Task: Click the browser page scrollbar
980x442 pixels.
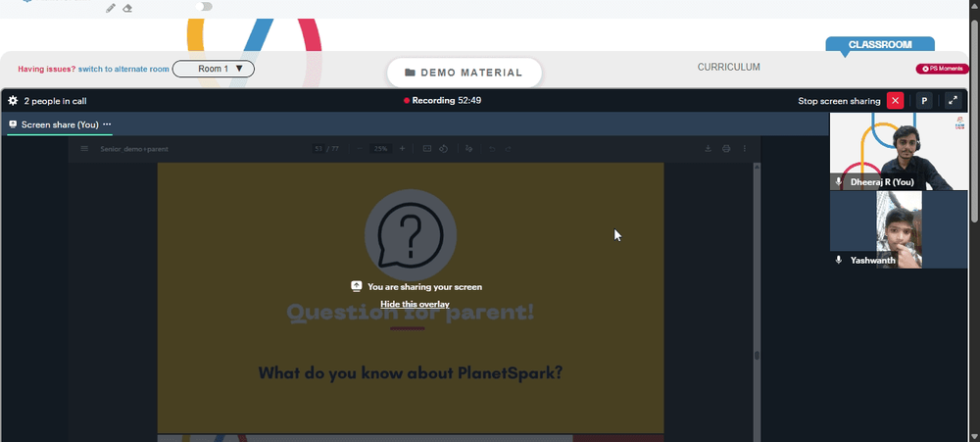Action: tap(975, 120)
